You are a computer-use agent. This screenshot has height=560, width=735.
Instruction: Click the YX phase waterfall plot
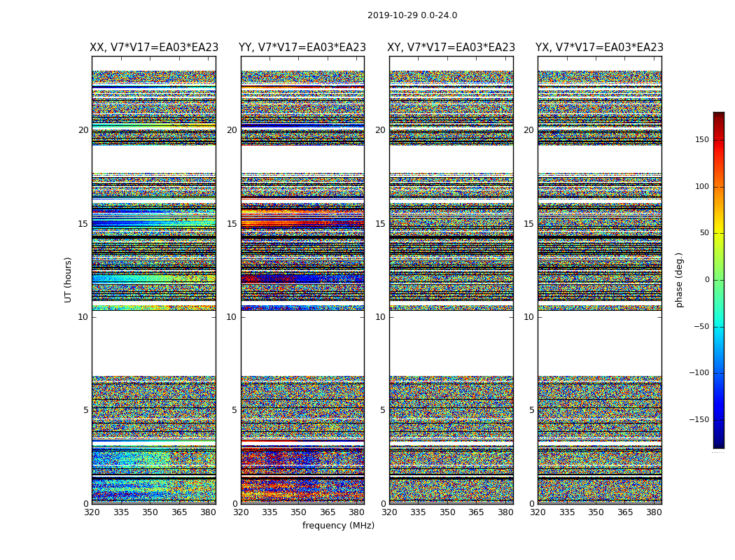[x=599, y=280]
